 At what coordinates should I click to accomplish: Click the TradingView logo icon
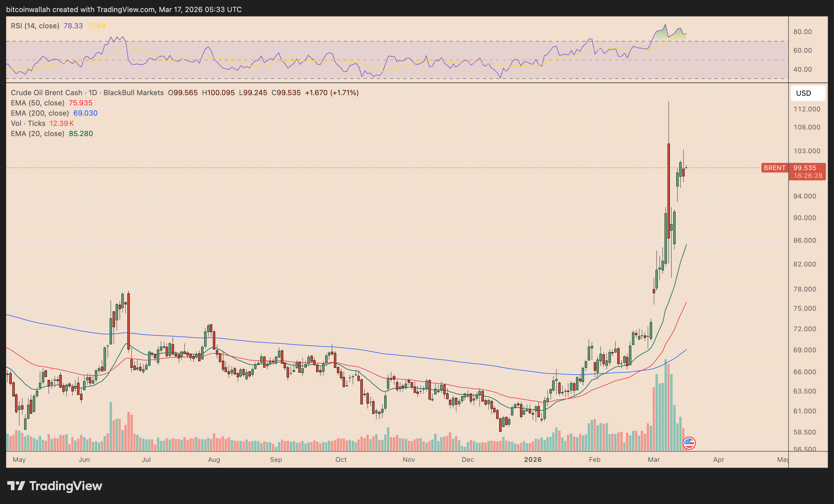(x=16, y=486)
